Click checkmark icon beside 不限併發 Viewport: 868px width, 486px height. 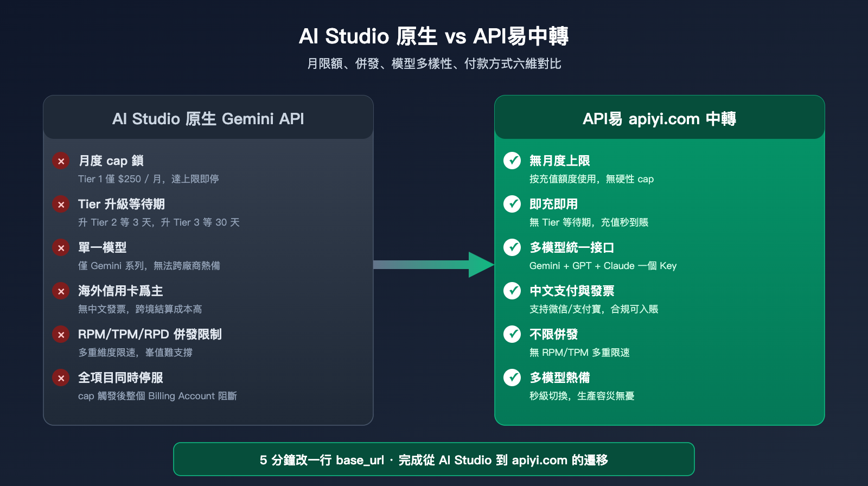[x=512, y=334]
